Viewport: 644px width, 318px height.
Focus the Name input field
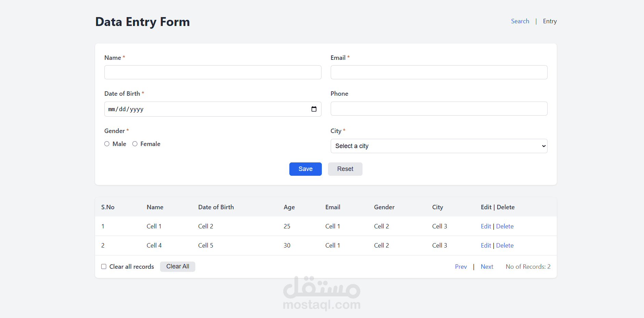click(212, 72)
